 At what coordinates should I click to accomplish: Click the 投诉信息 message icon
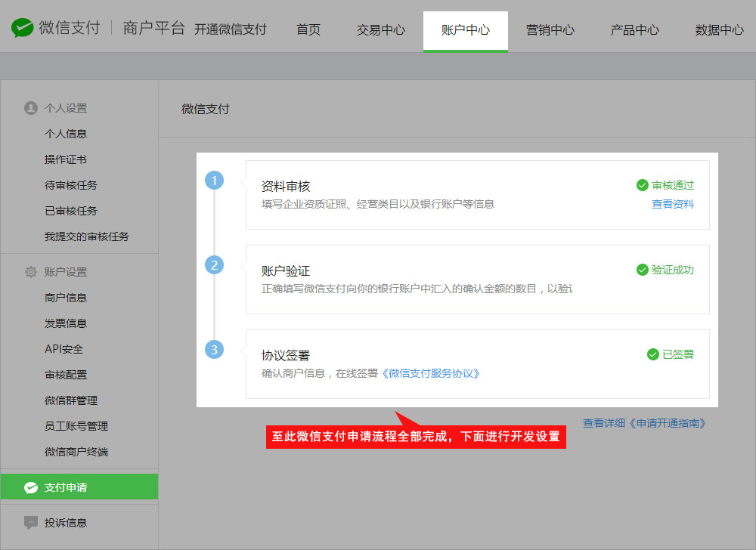click(x=31, y=522)
